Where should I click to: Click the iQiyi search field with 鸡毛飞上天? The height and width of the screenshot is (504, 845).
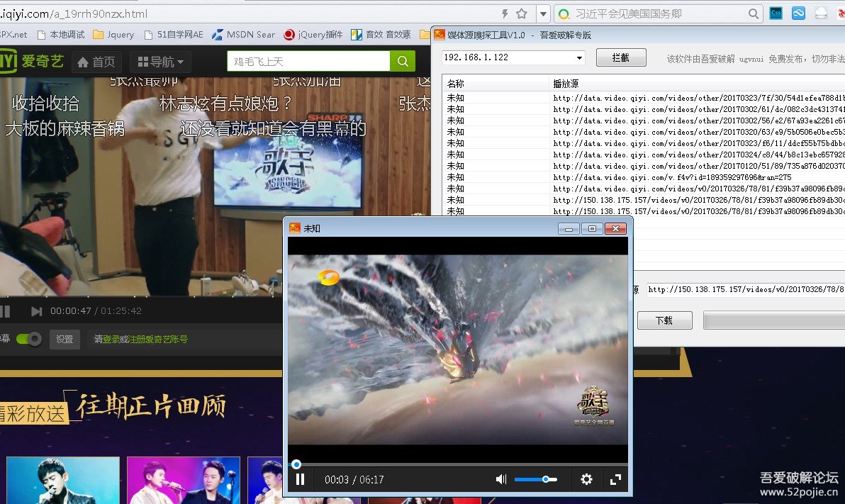(309, 62)
